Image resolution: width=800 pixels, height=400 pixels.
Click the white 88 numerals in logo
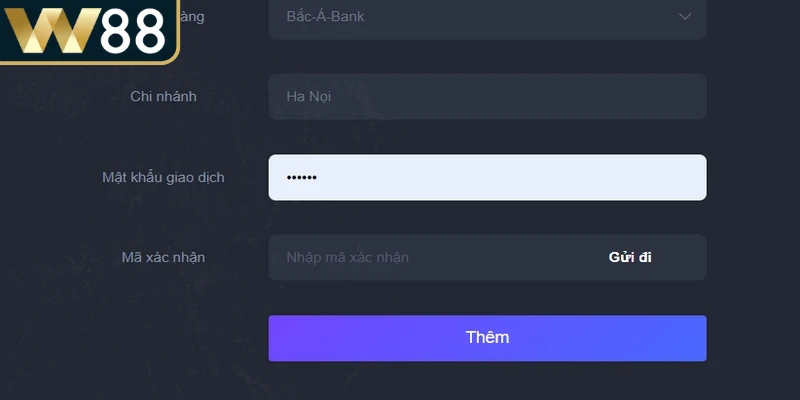point(131,33)
